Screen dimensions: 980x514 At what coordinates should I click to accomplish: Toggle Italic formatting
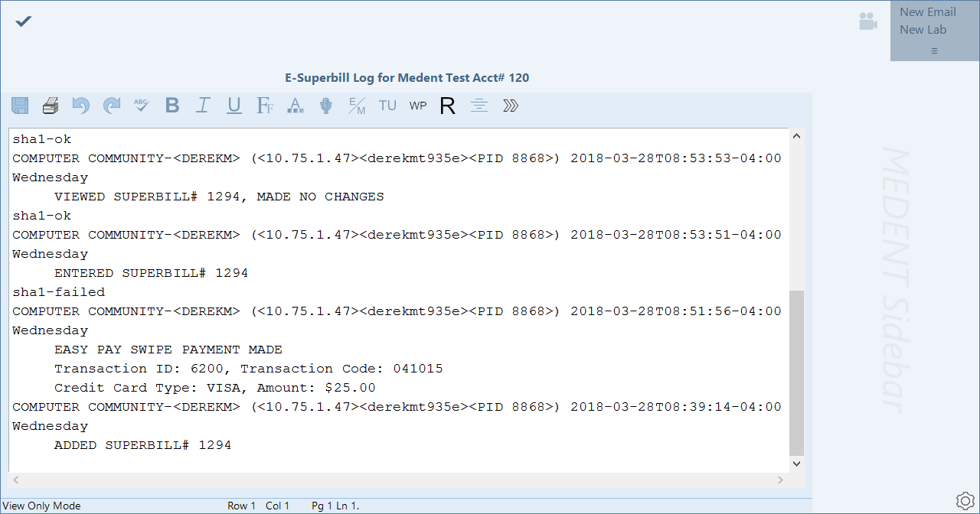[x=203, y=106]
